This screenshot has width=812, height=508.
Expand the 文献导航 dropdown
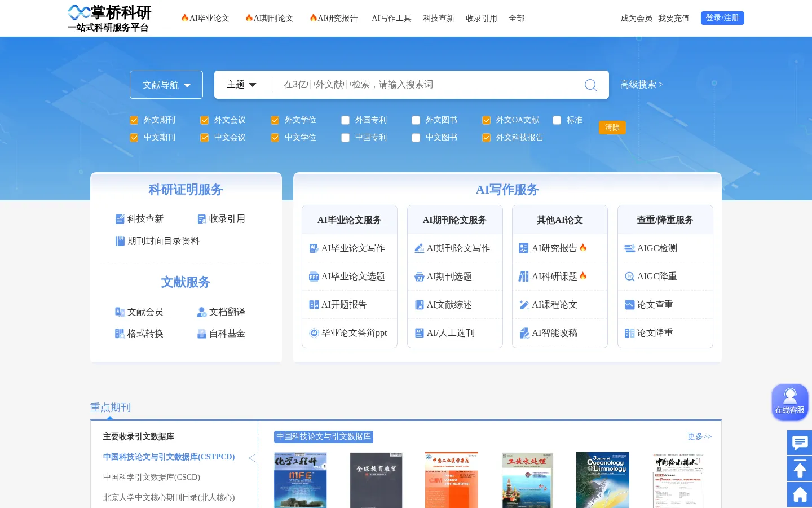(166, 85)
